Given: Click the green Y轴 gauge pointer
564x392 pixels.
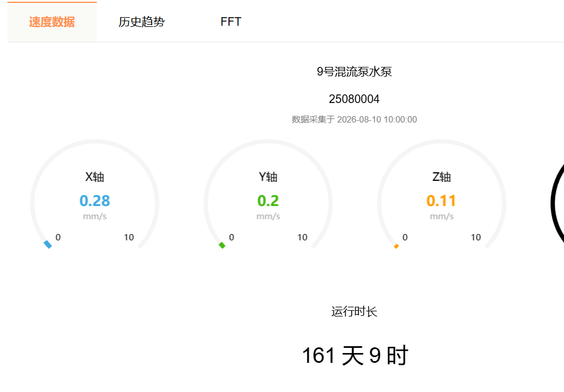Looking at the screenshot, I should [222, 246].
